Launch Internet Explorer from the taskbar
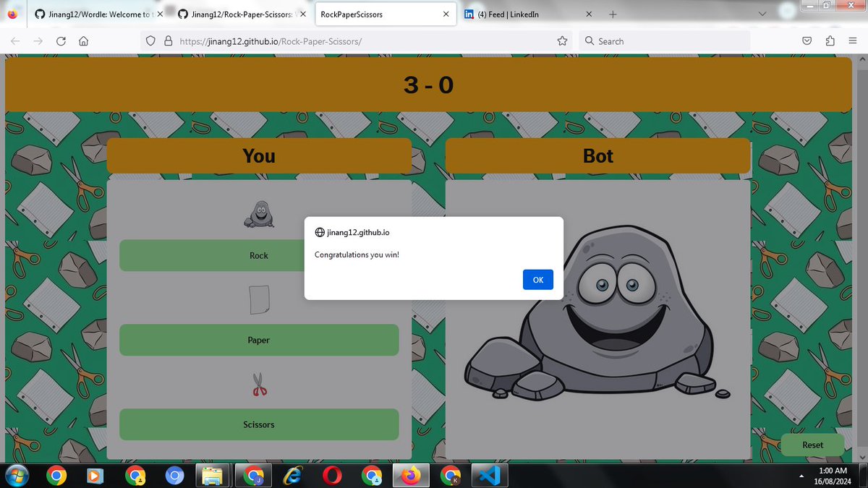868x488 pixels. tap(292, 476)
